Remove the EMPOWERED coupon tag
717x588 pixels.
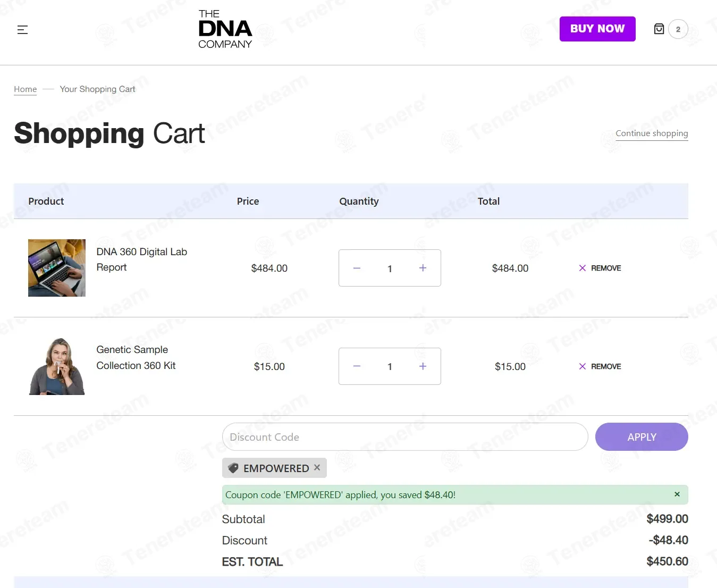point(317,467)
